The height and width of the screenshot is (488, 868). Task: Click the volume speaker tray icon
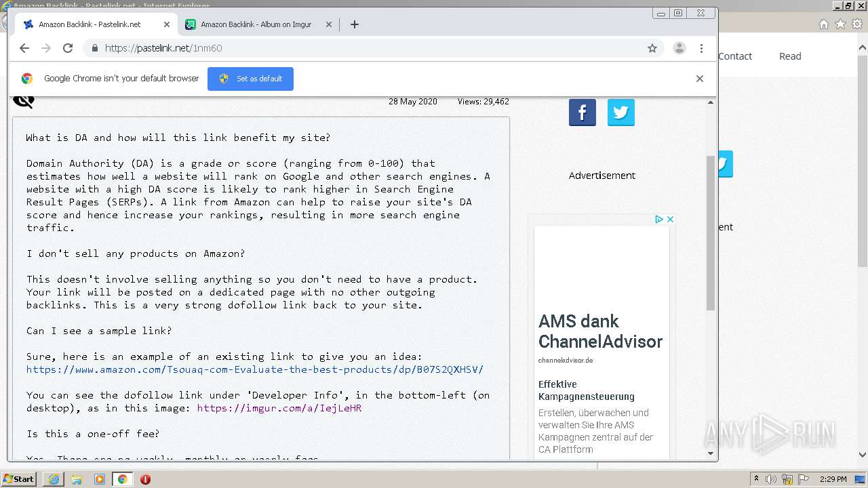(771, 479)
